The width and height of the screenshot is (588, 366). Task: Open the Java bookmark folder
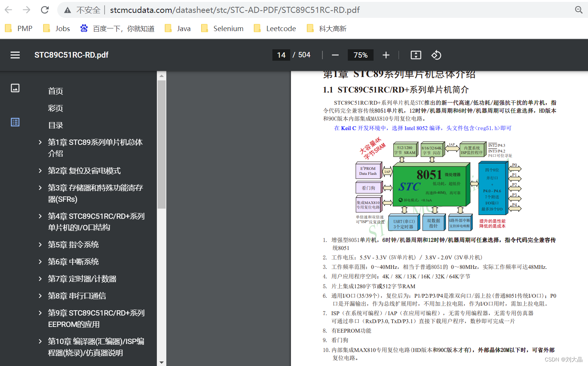[178, 28]
